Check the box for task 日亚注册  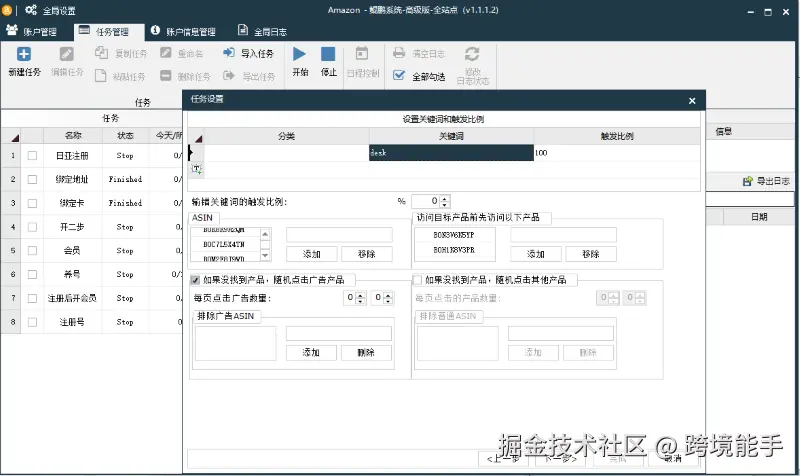tap(32, 156)
